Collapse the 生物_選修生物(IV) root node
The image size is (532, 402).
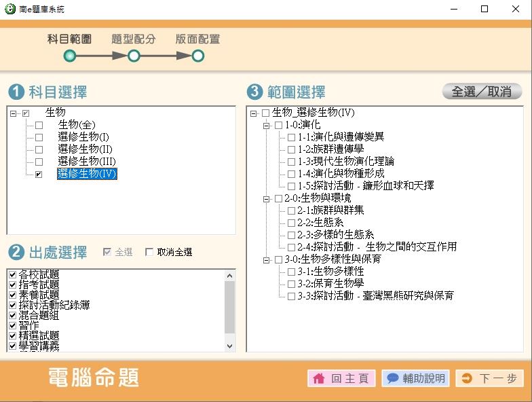click(253, 113)
